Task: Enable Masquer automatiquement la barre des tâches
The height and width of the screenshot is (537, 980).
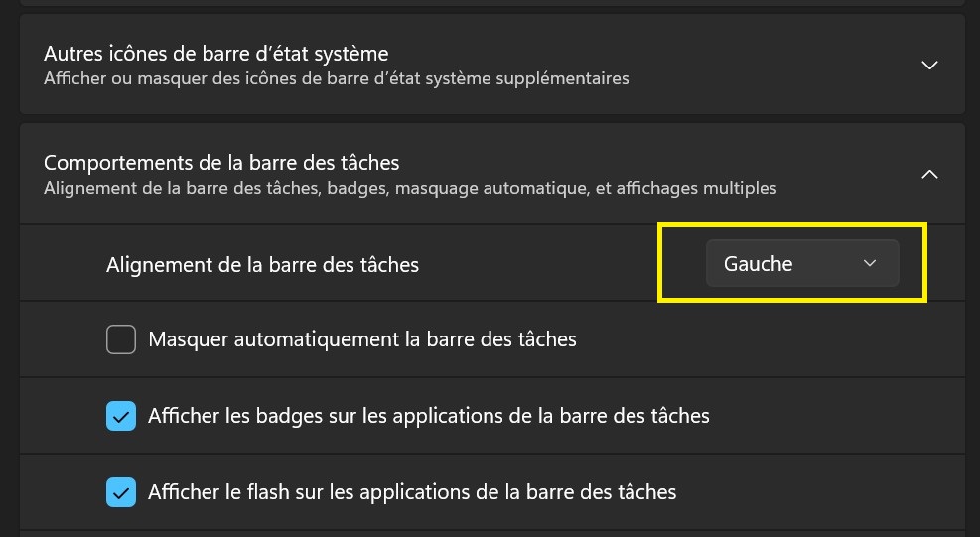Action: (x=121, y=340)
